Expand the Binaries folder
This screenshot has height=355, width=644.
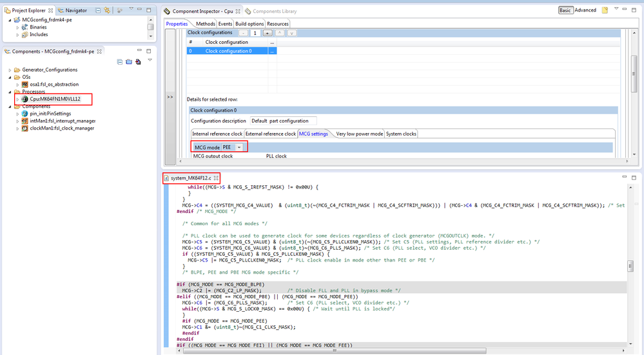point(17,27)
